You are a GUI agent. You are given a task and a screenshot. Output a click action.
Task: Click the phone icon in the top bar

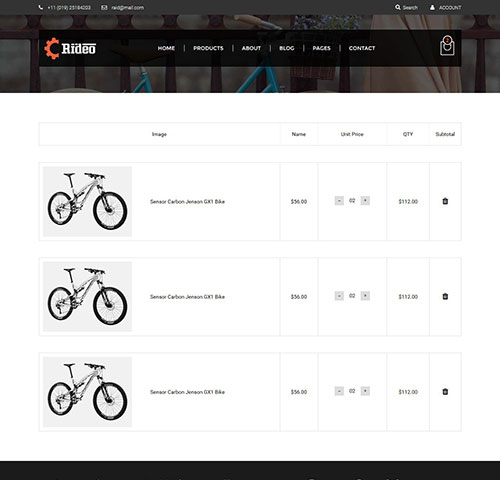(41, 7)
